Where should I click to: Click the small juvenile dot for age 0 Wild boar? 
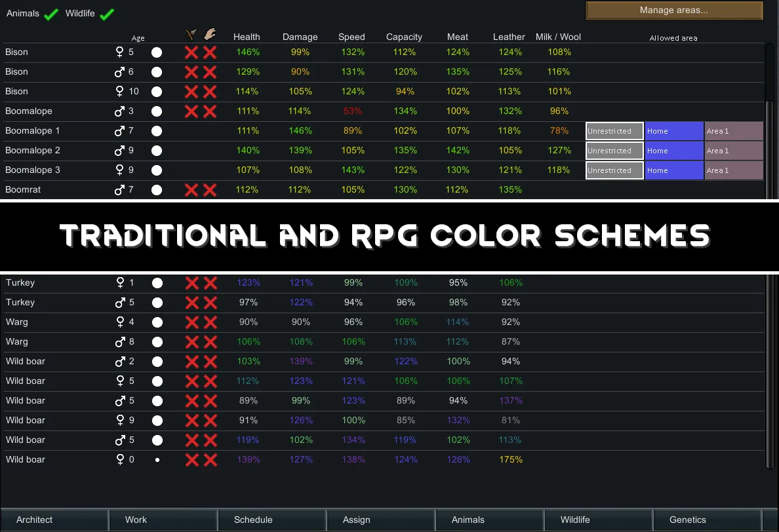click(x=157, y=460)
